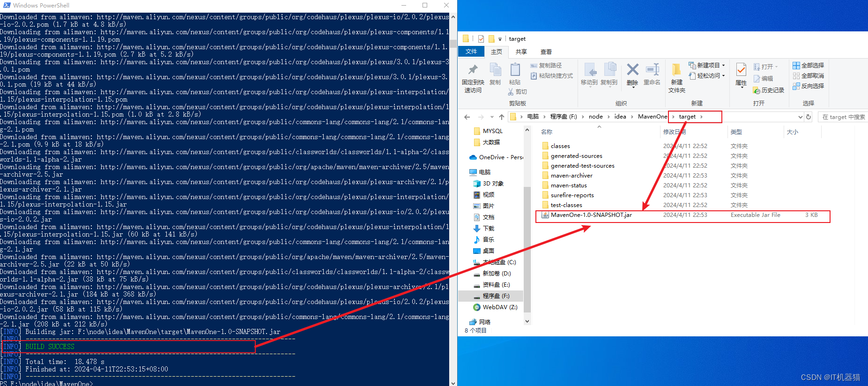Open Customize Quick Access Toolbar arrow
Image resolution: width=868 pixels, height=386 pixels.
pos(500,39)
